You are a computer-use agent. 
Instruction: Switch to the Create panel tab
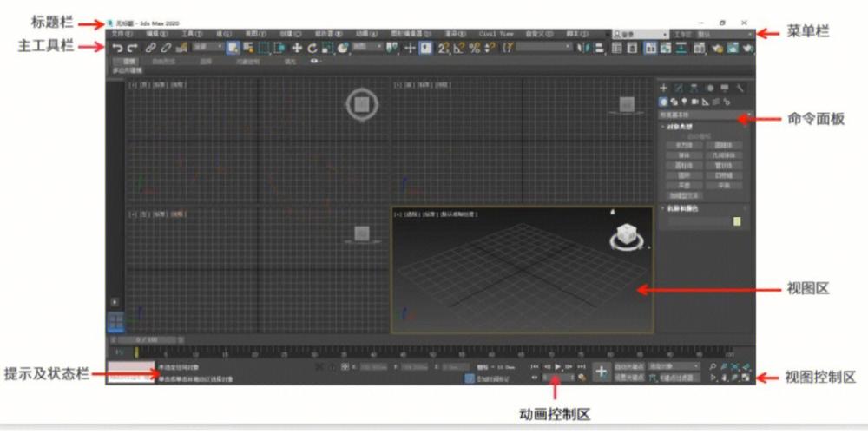pyautogui.click(x=664, y=88)
